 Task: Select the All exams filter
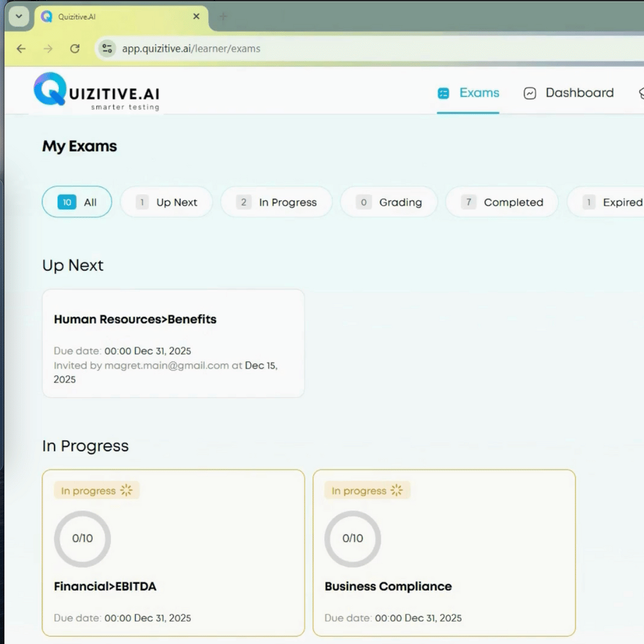pyautogui.click(x=77, y=202)
